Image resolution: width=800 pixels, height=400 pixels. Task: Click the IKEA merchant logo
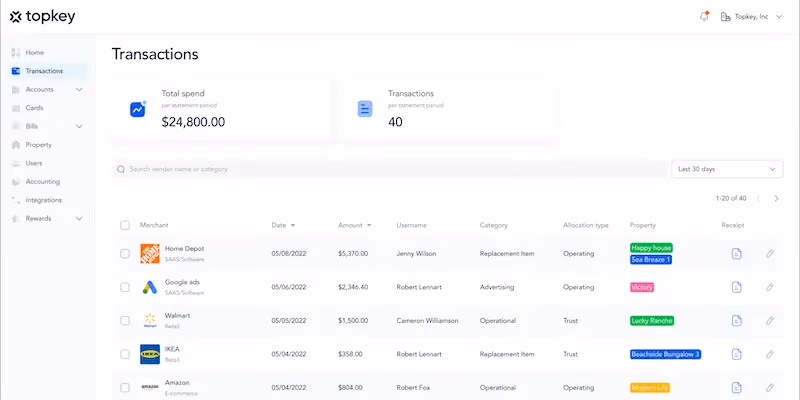click(x=150, y=354)
